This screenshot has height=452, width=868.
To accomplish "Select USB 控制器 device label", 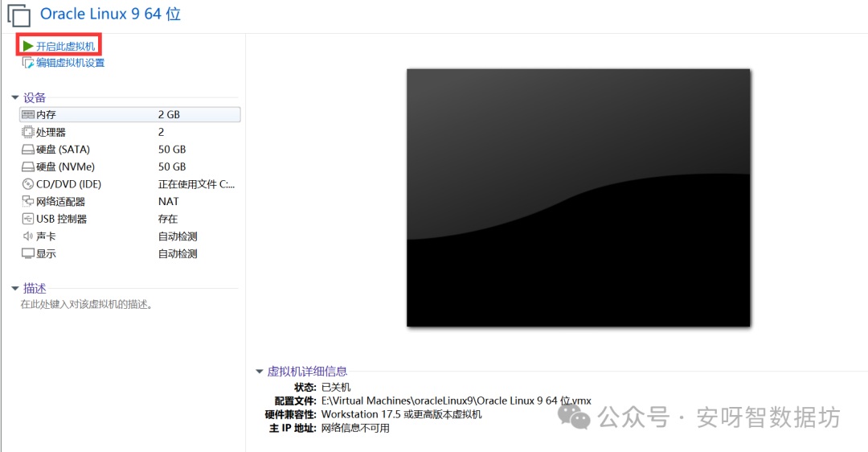I will pyautogui.click(x=61, y=219).
